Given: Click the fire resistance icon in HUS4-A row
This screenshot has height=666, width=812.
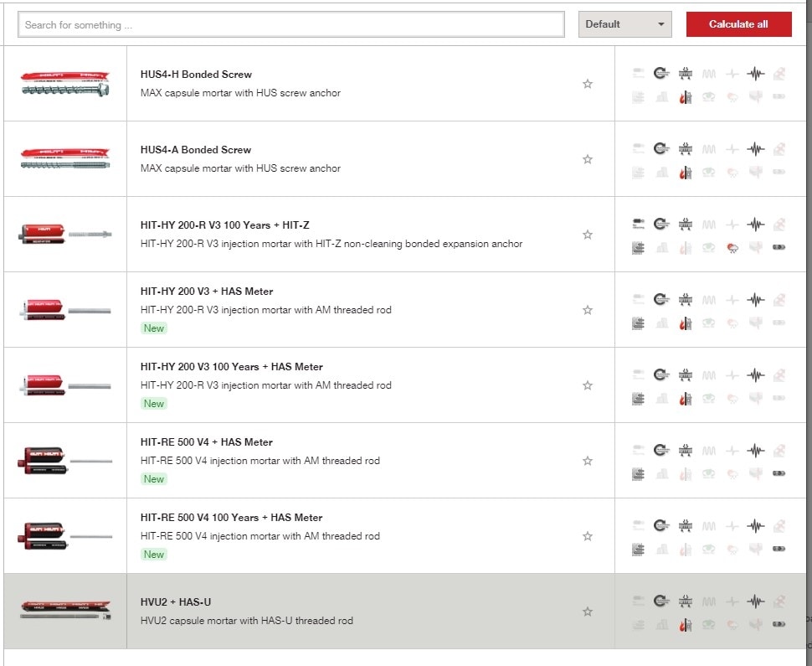Looking at the screenshot, I should pos(685,173).
